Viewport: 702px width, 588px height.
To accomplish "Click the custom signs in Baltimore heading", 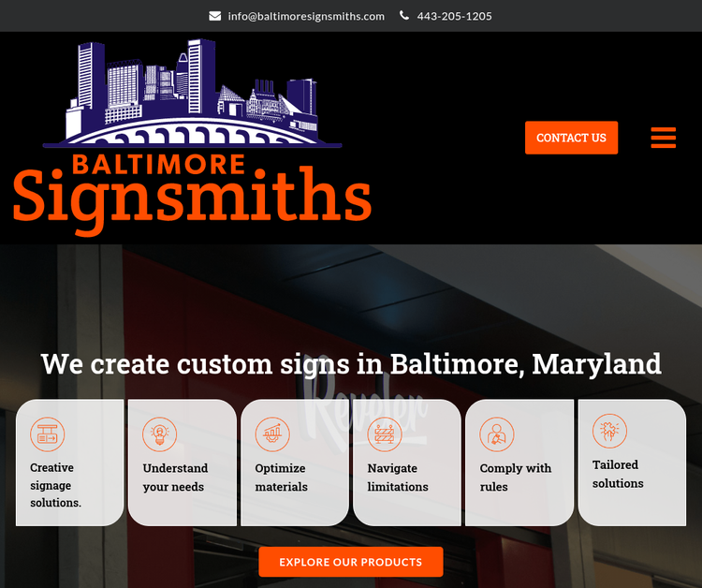I will point(351,364).
